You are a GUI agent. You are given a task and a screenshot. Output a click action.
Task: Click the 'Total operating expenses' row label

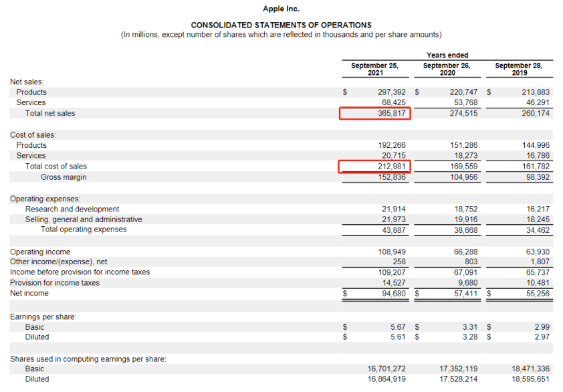tap(84, 229)
